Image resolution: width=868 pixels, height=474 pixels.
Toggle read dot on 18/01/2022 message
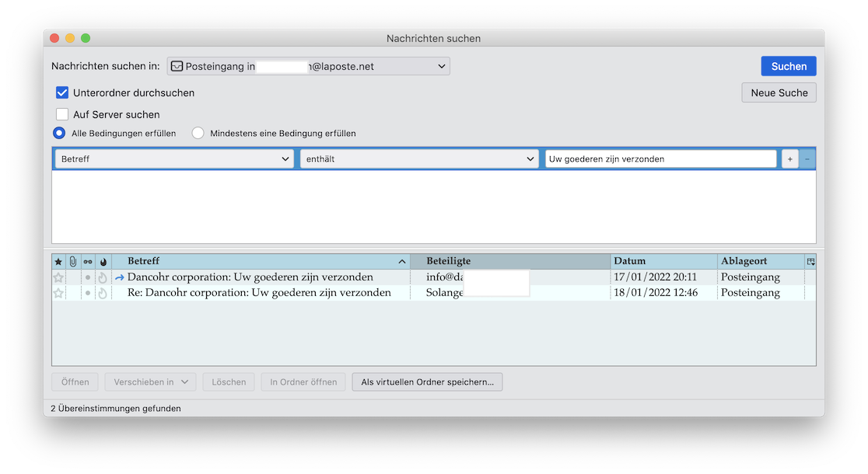[x=87, y=293]
